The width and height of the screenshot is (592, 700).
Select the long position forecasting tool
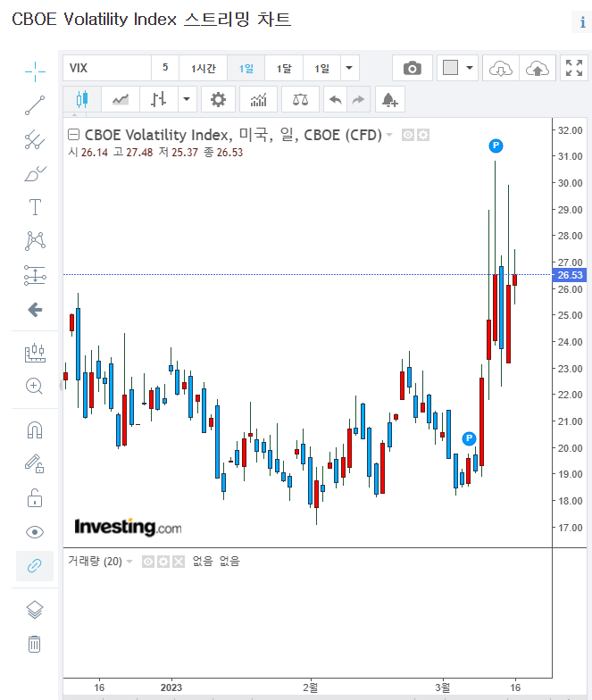click(x=35, y=275)
